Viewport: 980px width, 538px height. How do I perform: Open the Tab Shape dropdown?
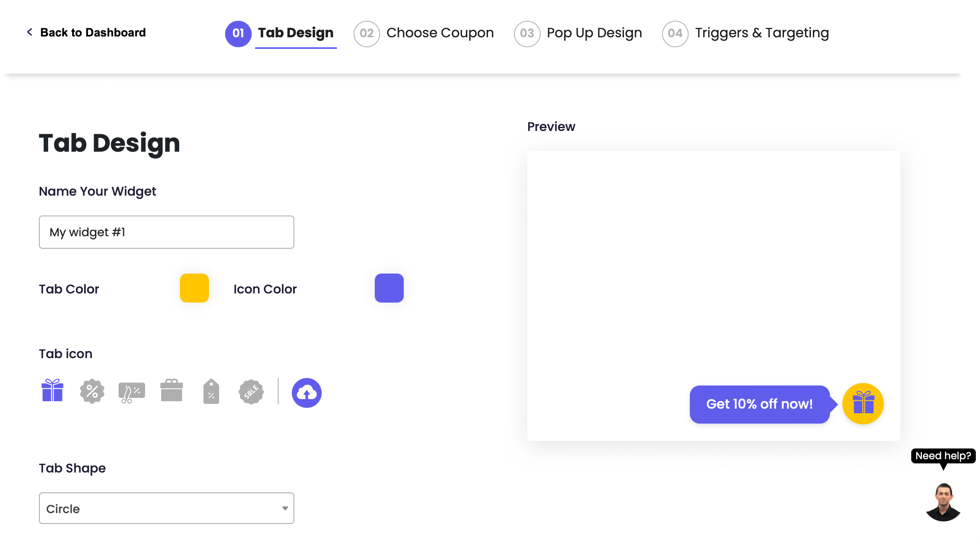(166, 508)
